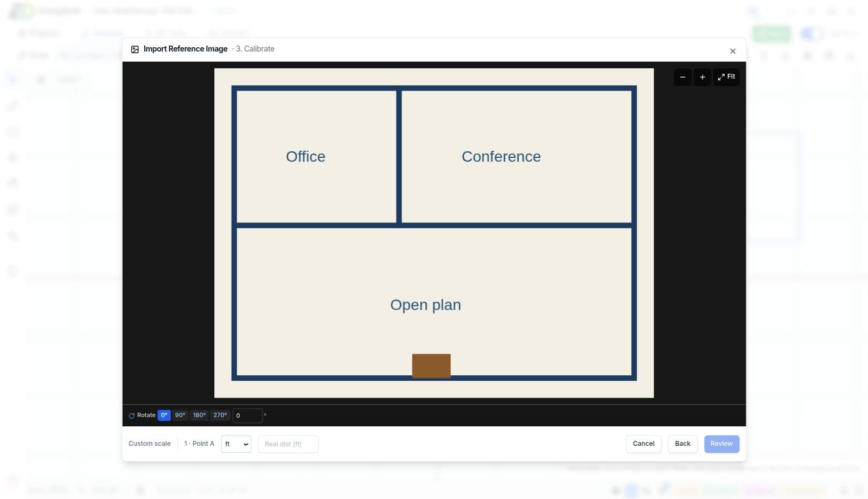Click the Rotate icon
The image size is (868, 499).
[131, 415]
